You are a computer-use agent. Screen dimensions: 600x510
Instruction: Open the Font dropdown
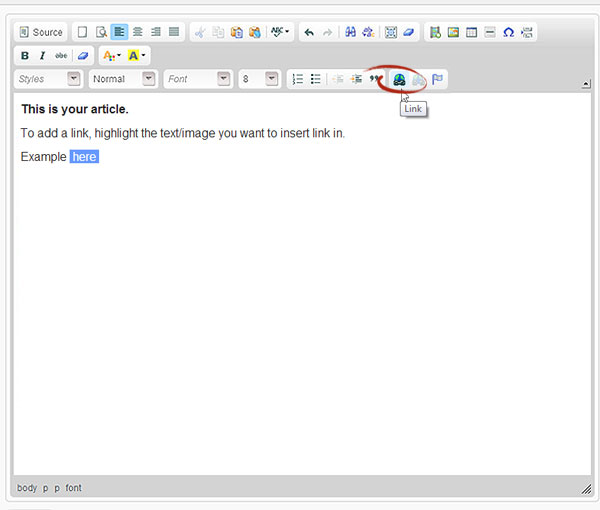coord(198,79)
